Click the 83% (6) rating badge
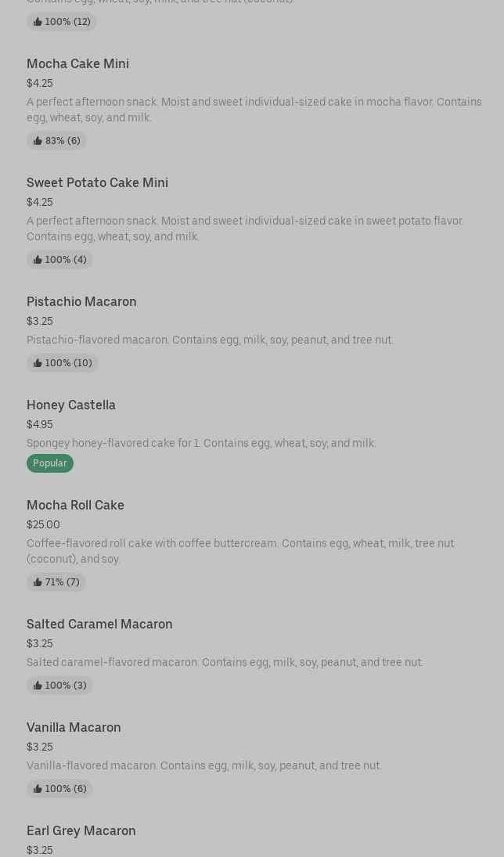 [x=56, y=141]
